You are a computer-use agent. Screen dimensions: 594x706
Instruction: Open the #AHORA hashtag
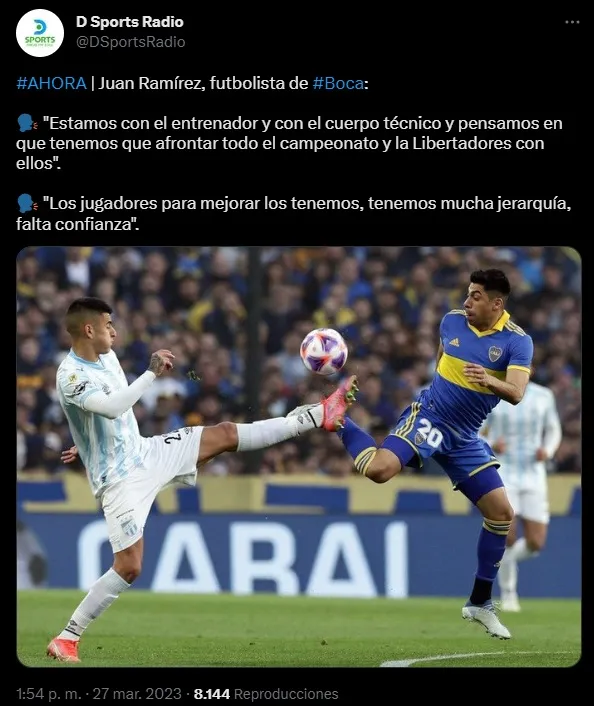[51, 83]
